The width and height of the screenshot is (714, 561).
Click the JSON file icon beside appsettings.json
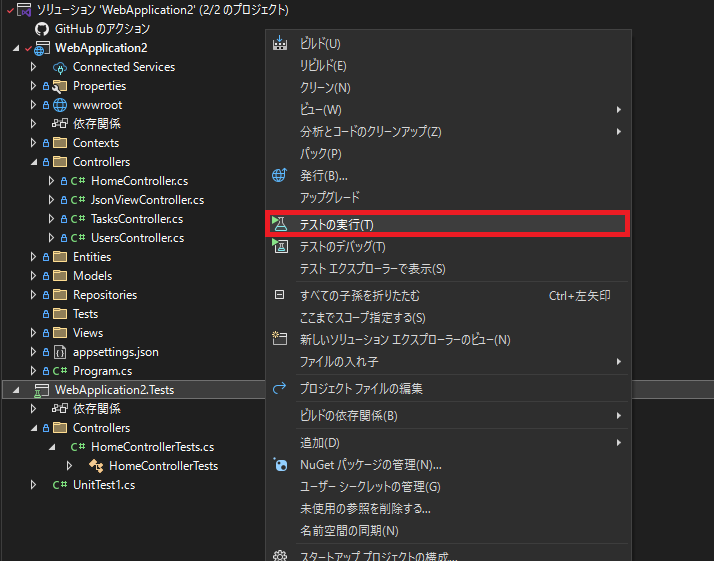(60, 352)
